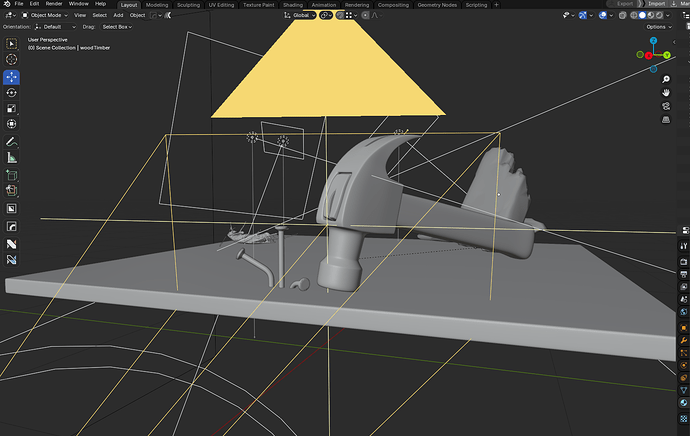This screenshot has width=690, height=436.
Task: Open the Options dropdown
Action: click(659, 27)
